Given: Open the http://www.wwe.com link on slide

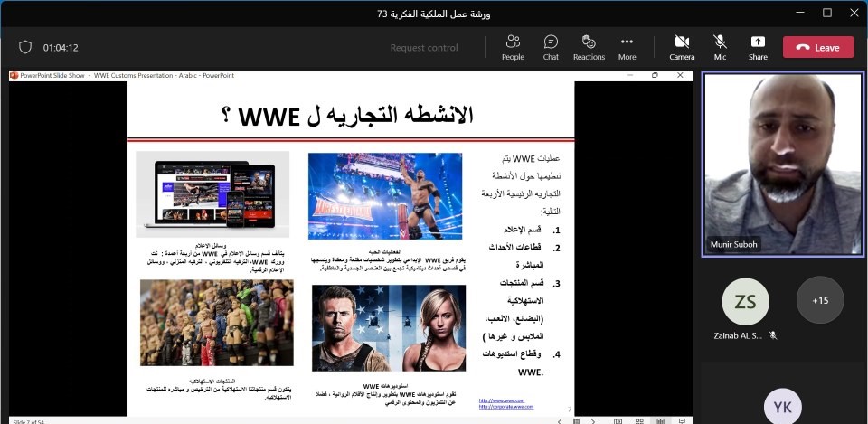Looking at the screenshot, I should 502,400.
